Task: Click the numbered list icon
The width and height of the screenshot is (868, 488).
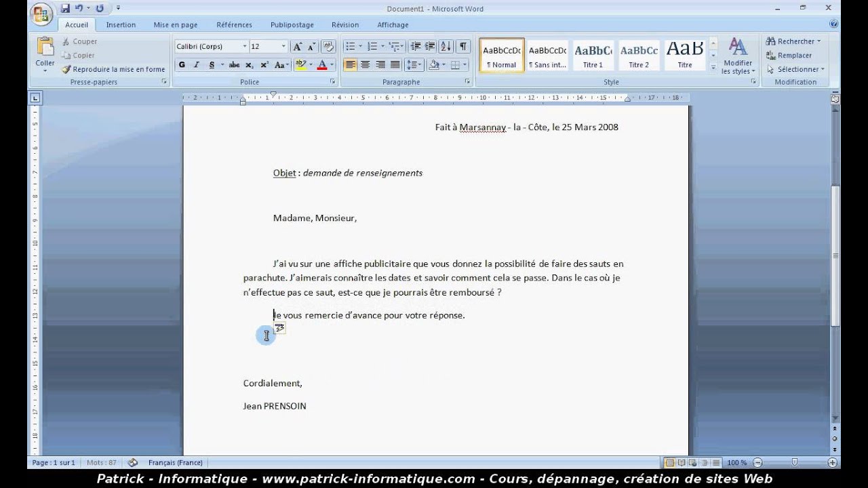Action: (x=372, y=46)
